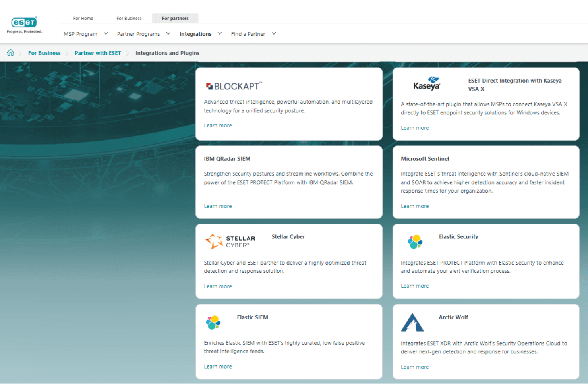Click the 'Progress. Protected.' tagline
The height and width of the screenshot is (392, 588).
pyautogui.click(x=24, y=32)
